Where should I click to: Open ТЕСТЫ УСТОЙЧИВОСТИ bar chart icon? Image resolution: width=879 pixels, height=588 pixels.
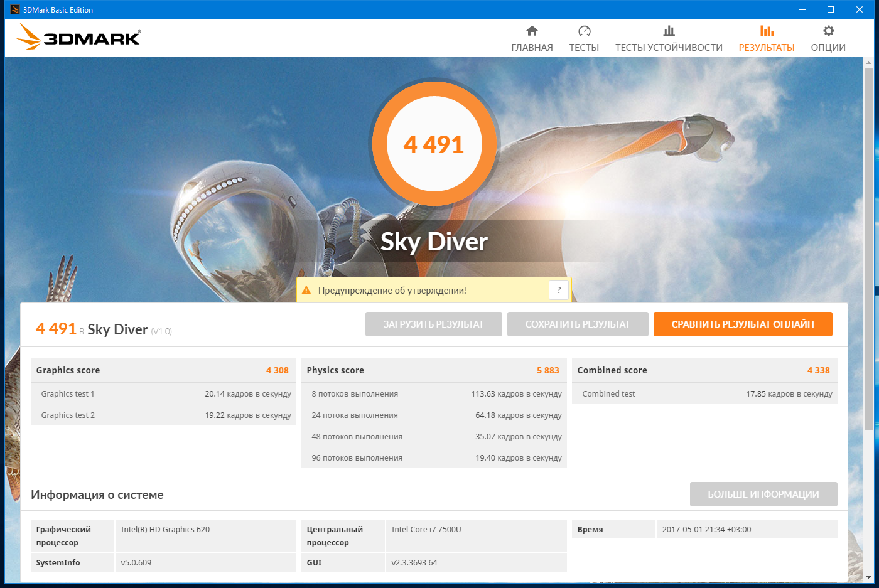click(669, 31)
